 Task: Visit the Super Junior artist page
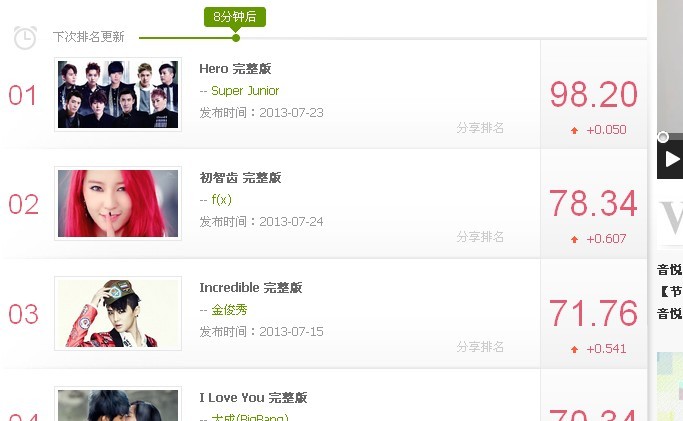245,91
